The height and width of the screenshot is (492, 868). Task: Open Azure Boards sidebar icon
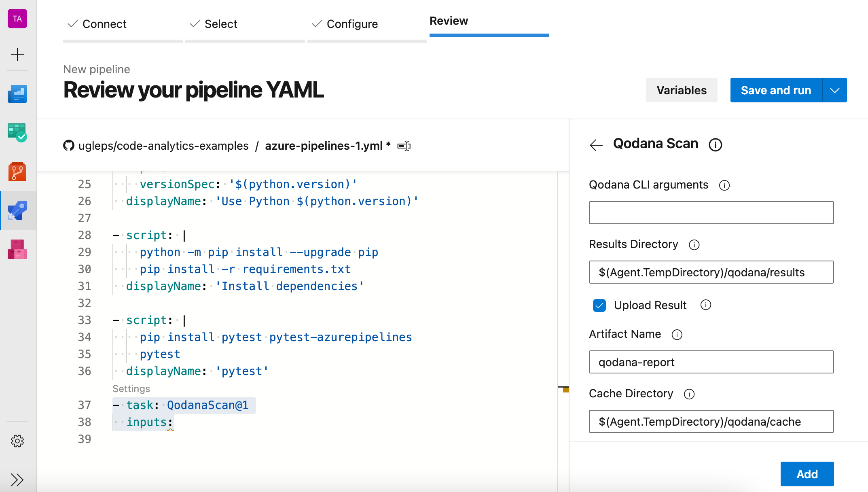point(17,93)
